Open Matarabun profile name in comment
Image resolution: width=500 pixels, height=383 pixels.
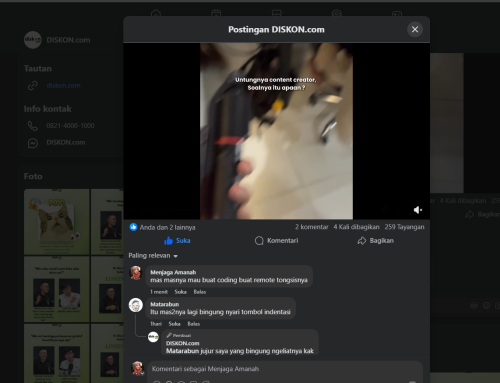click(164, 304)
